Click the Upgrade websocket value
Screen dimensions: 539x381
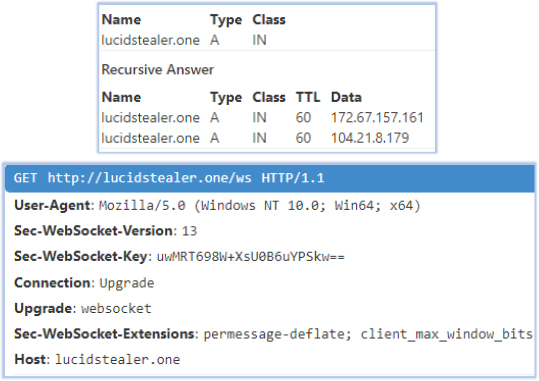tap(116, 308)
